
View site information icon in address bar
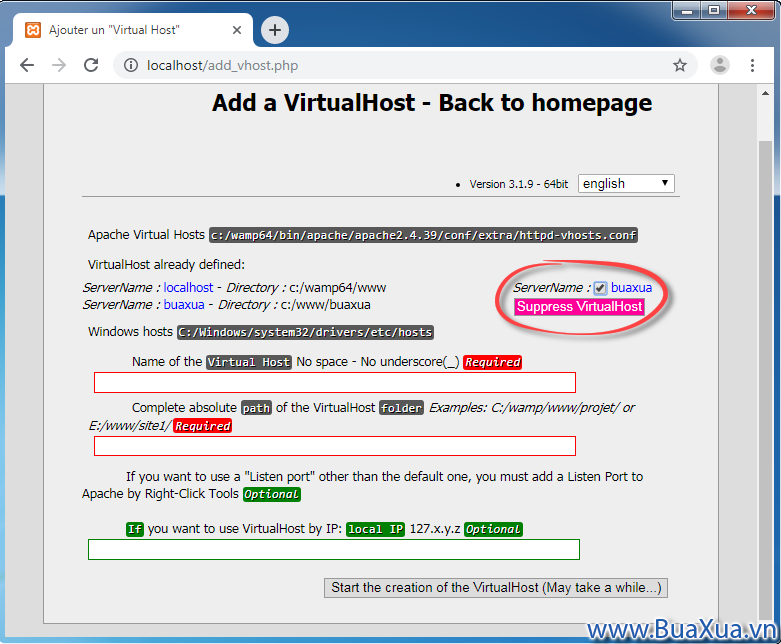131,65
